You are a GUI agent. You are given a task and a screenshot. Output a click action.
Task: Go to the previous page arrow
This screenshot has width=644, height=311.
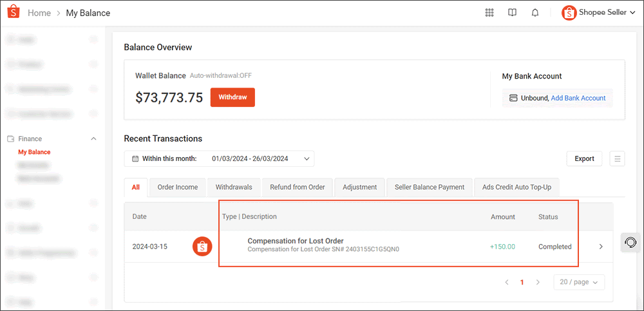click(x=507, y=282)
